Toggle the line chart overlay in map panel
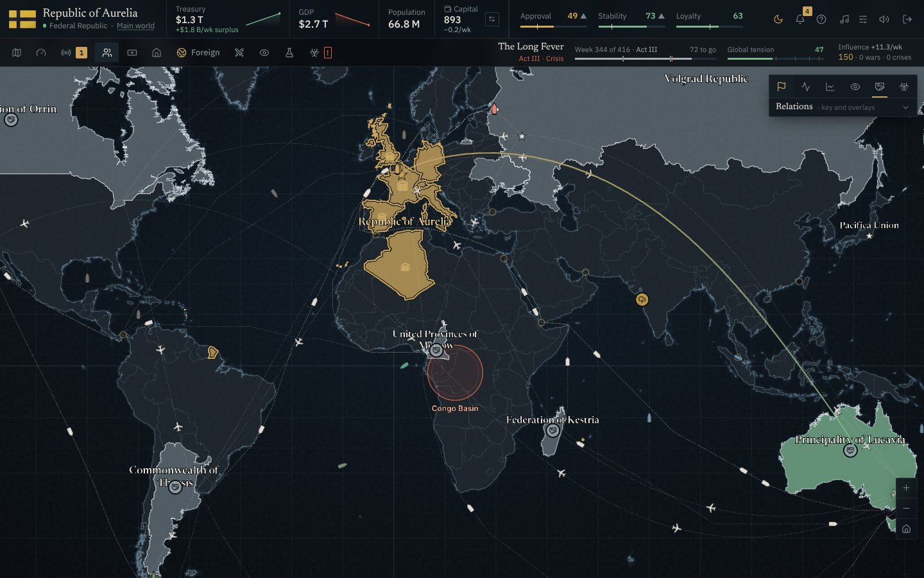The height and width of the screenshot is (578, 924). (830, 87)
